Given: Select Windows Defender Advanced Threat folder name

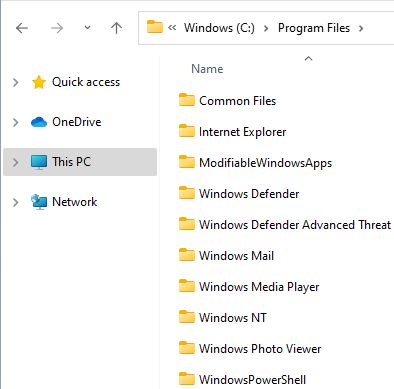Looking at the screenshot, I should point(295,225).
